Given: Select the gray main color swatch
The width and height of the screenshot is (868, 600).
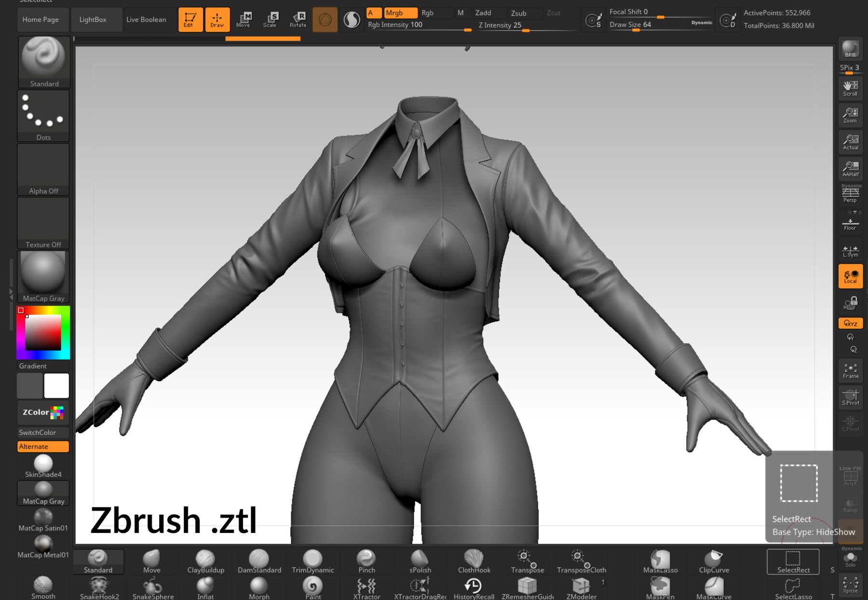Looking at the screenshot, I should [30, 386].
